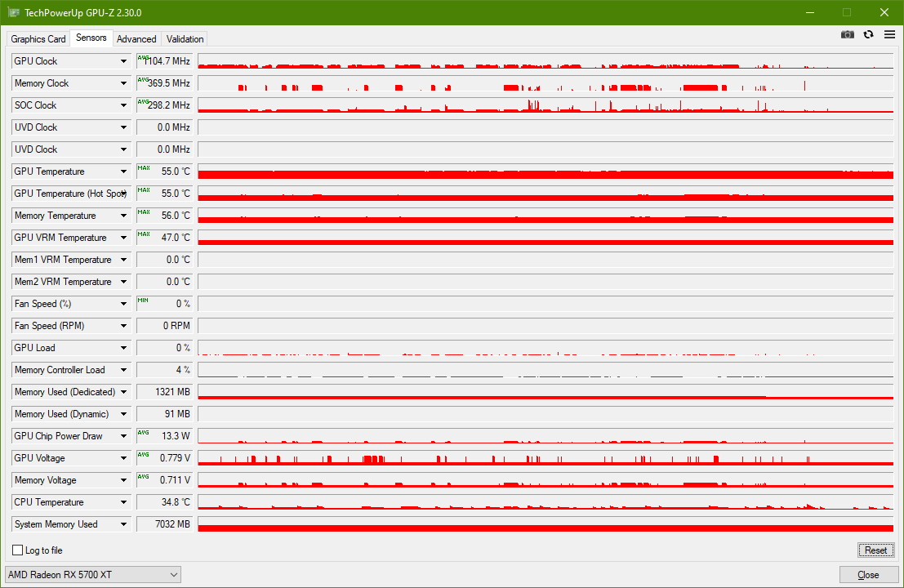Click the Memory Temperature value 56.0 °C
This screenshot has height=588, width=904.
point(164,216)
